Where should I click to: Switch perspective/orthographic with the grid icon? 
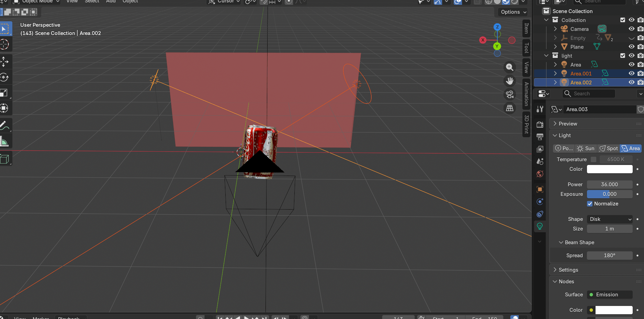coord(510,108)
